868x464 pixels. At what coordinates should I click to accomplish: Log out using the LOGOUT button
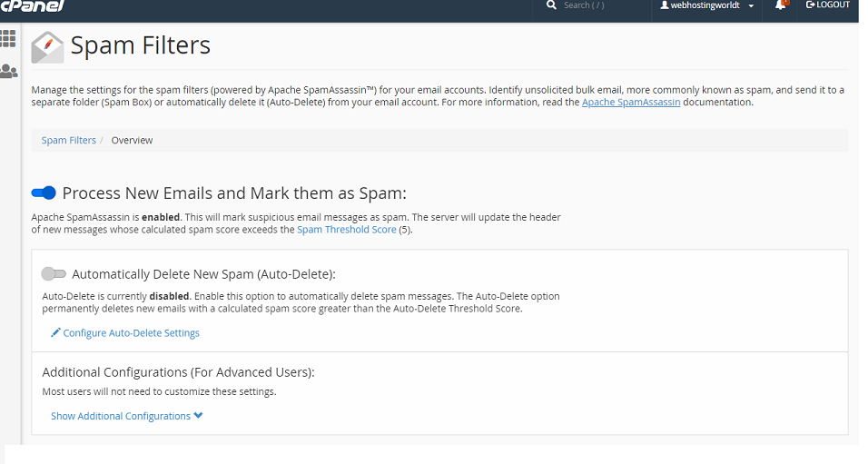click(x=827, y=5)
